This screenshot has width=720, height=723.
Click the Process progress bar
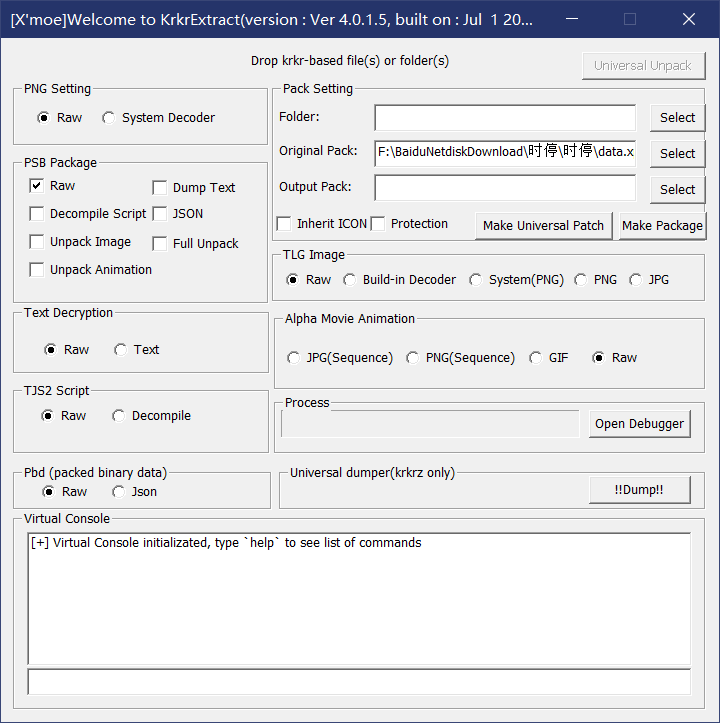pyautogui.click(x=430, y=424)
